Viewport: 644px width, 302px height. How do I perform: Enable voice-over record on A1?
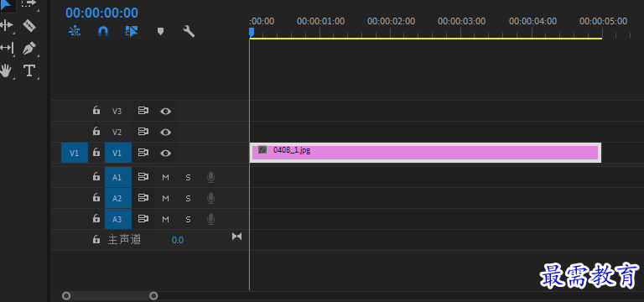tap(210, 178)
